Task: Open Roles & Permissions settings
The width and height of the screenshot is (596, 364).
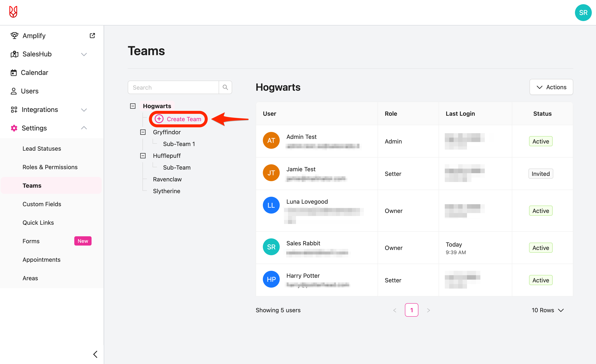Action: click(50, 167)
